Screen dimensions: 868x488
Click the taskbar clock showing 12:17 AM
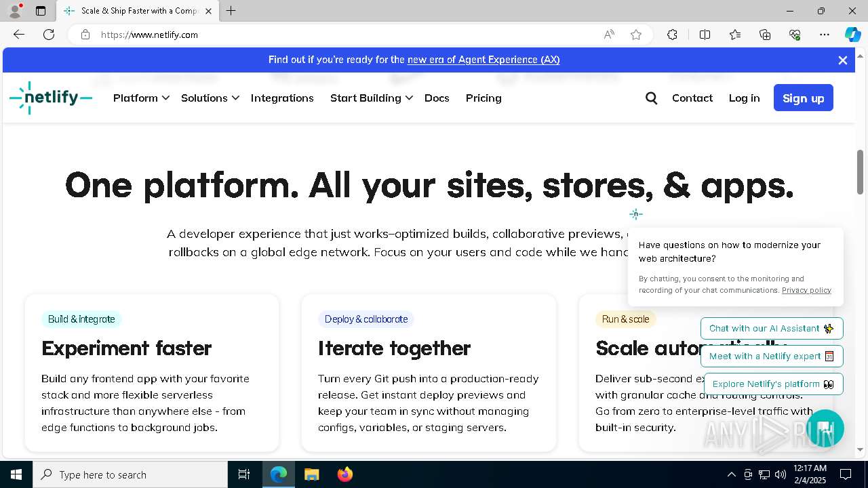pyautogui.click(x=810, y=474)
